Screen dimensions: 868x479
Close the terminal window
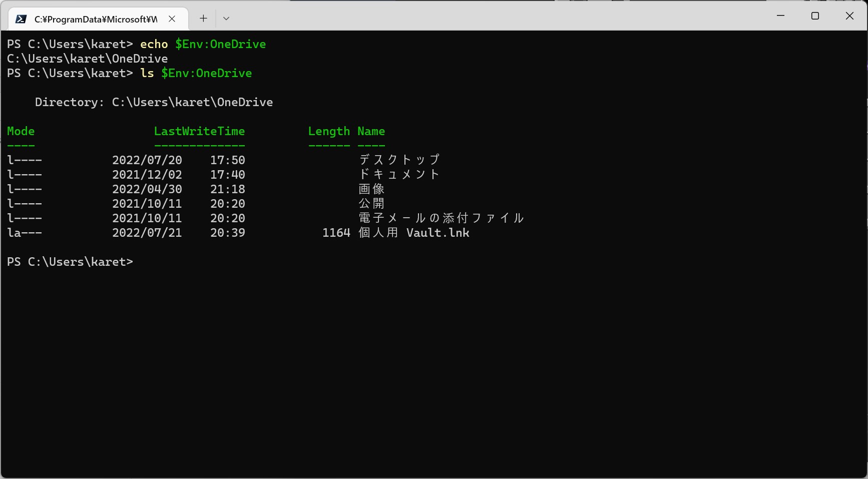849,16
